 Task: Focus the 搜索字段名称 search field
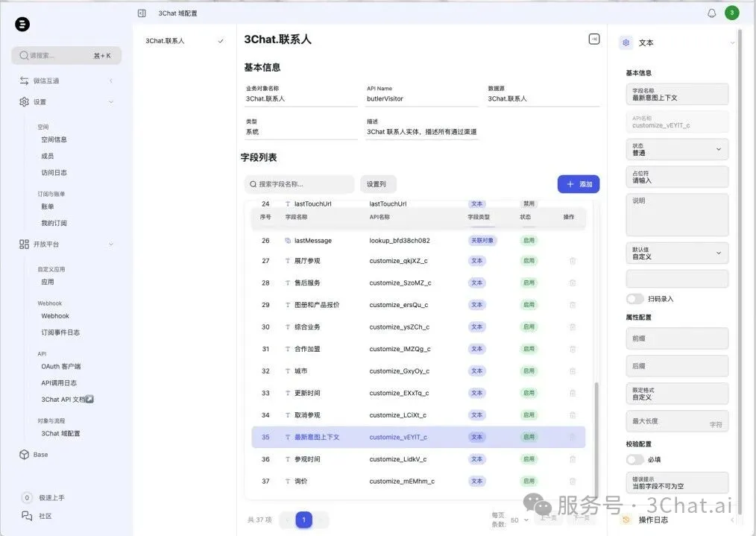coord(300,184)
